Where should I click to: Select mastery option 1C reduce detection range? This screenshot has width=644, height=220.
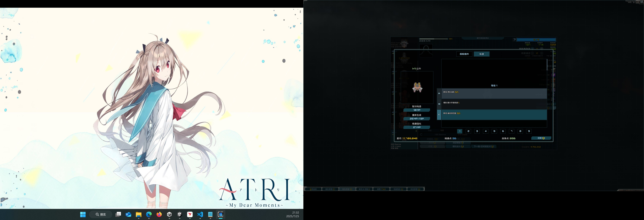(x=494, y=115)
